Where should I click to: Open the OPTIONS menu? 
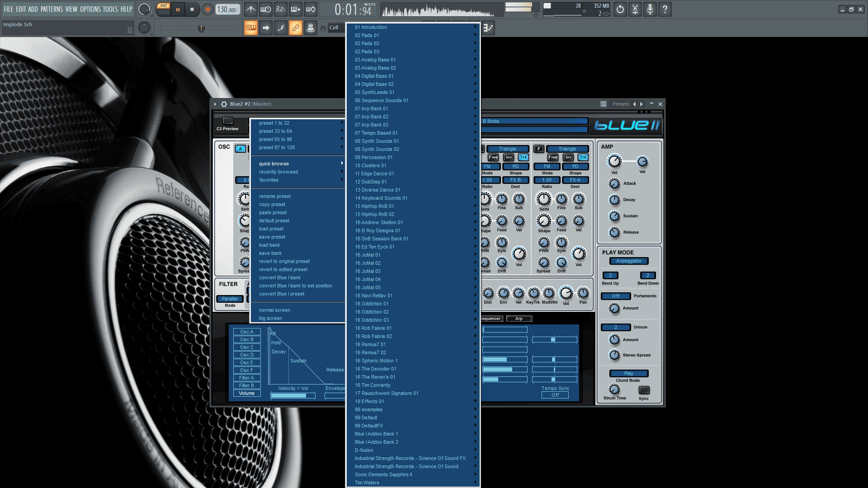coord(90,9)
